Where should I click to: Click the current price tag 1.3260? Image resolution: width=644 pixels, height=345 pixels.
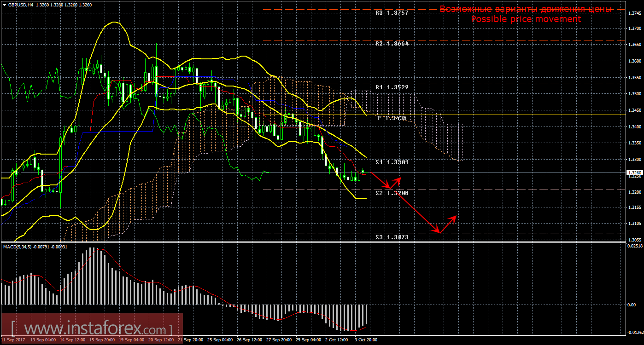[635, 173]
